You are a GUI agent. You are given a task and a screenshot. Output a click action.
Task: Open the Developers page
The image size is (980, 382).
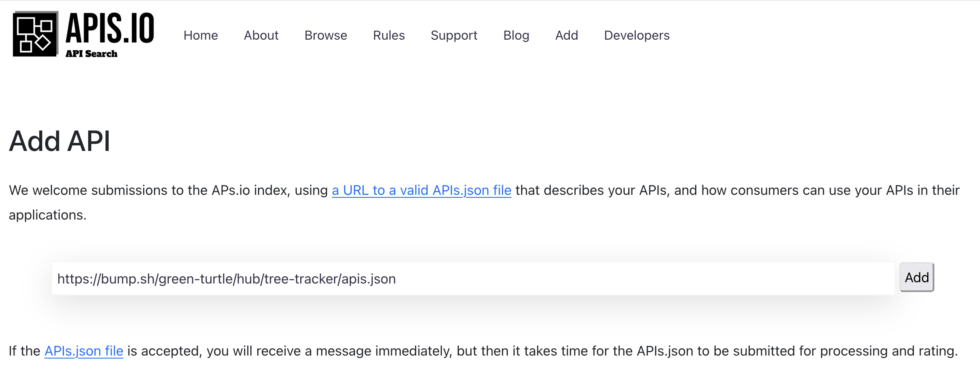pyautogui.click(x=636, y=35)
